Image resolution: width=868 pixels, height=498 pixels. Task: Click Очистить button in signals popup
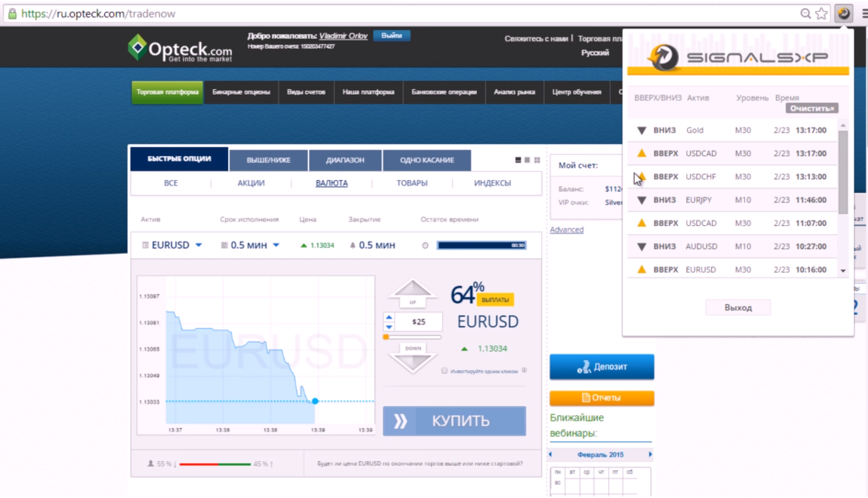click(x=812, y=108)
